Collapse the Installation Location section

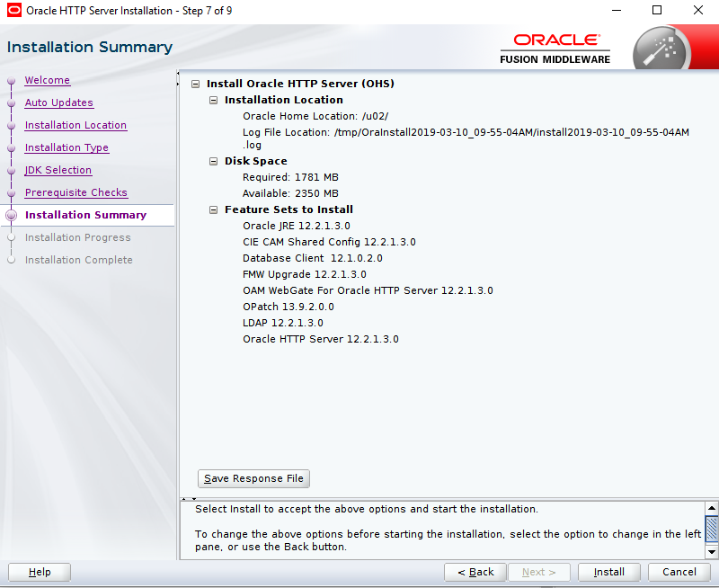pos(213,100)
